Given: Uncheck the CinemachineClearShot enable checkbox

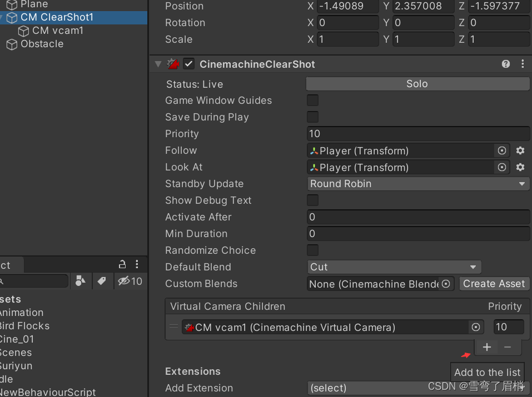Looking at the screenshot, I should [188, 64].
